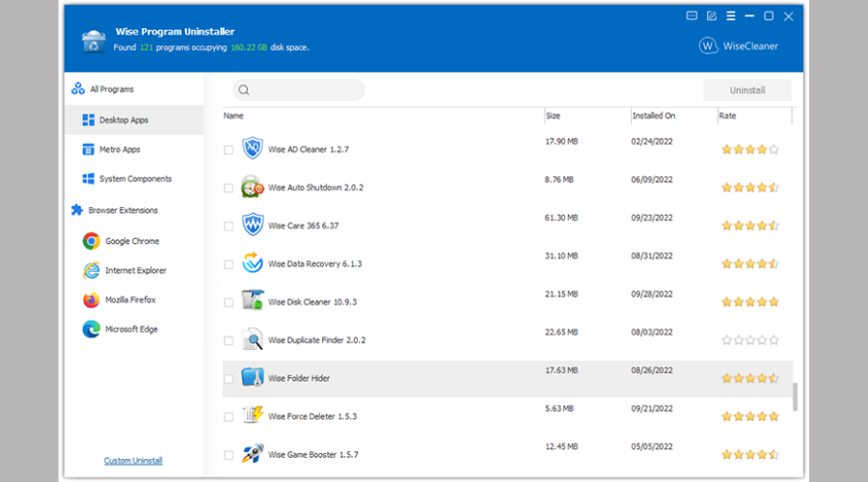Click the 5.63 MB size value

pos(559,409)
